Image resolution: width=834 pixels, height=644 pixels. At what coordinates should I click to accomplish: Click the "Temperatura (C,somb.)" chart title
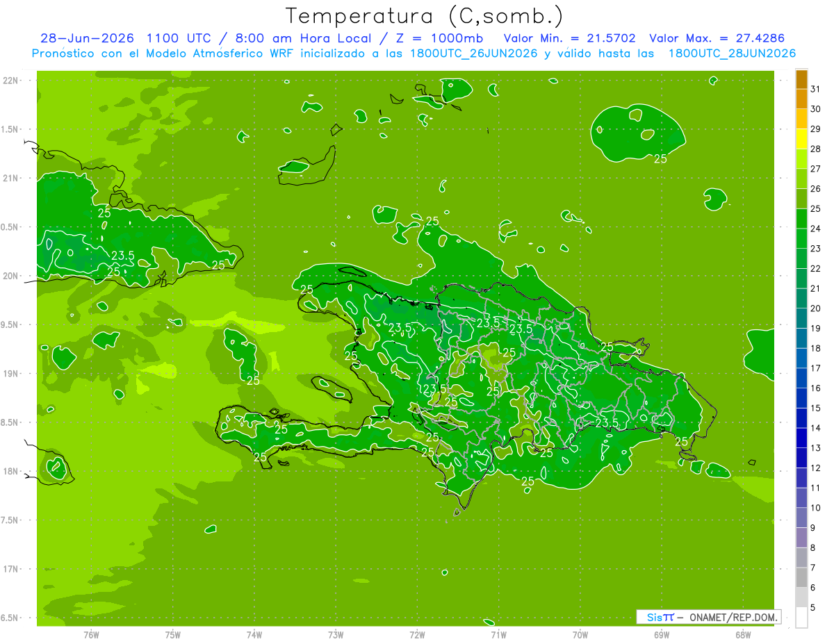point(424,15)
